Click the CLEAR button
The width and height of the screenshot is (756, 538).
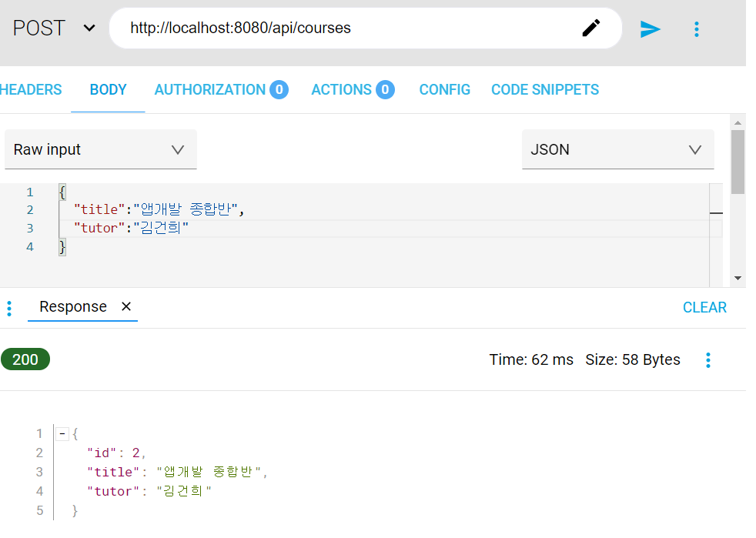coord(704,308)
